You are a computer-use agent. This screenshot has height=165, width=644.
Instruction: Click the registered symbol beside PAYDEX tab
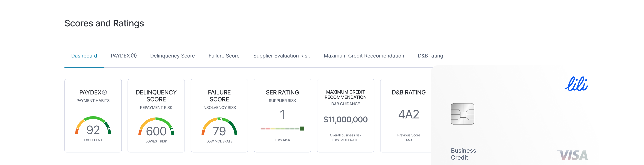tap(134, 56)
